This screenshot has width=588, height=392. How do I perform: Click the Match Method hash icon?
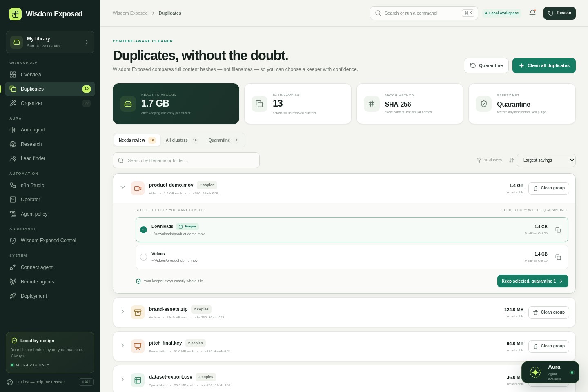[x=372, y=104]
